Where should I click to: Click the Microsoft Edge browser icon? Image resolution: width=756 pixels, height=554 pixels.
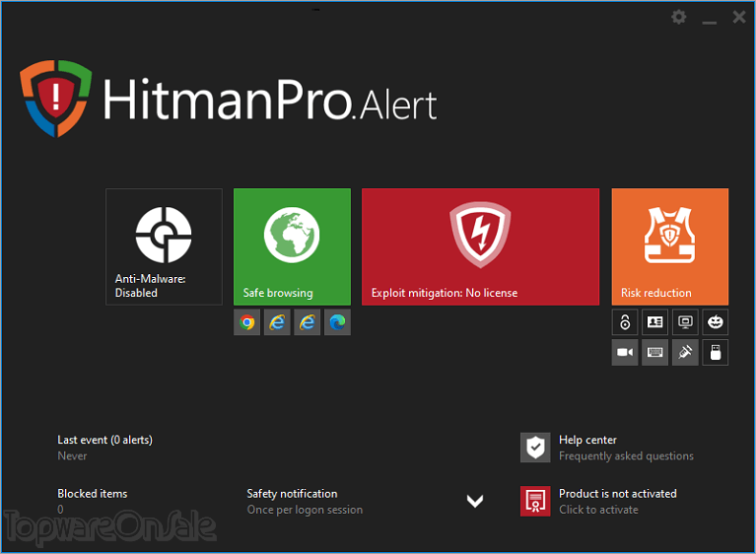337,322
